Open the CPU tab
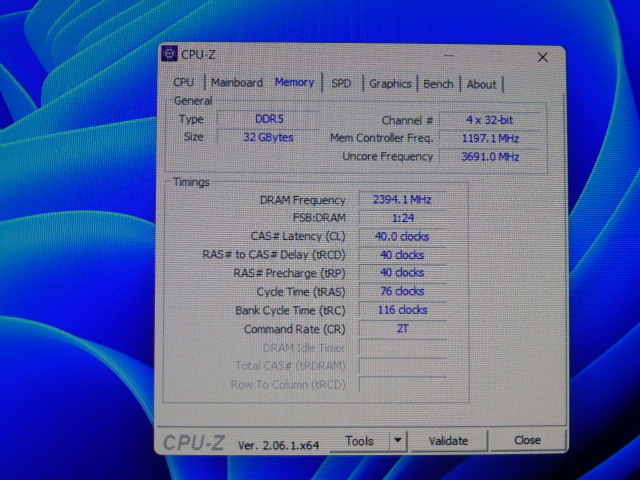640x480 pixels. click(x=184, y=82)
